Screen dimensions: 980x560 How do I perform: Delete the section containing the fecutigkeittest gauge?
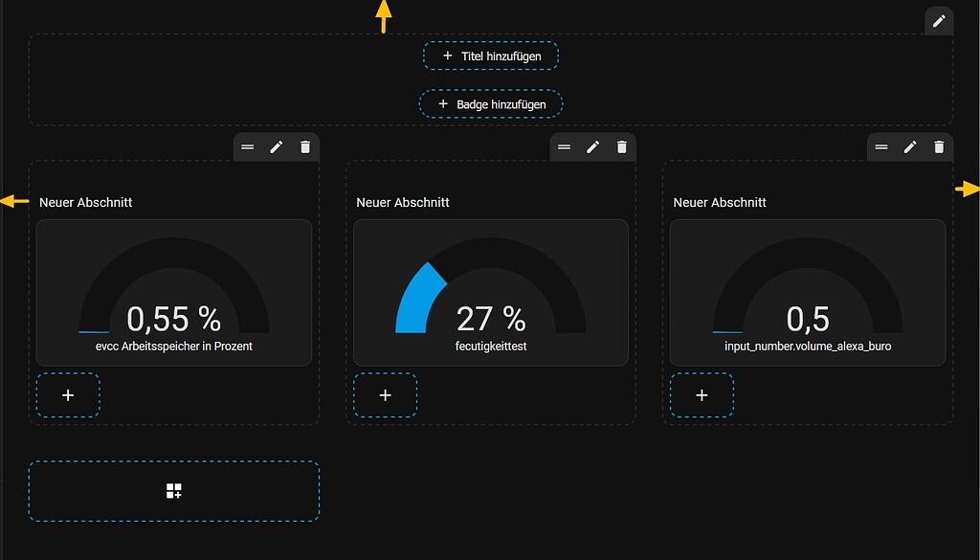pos(622,146)
